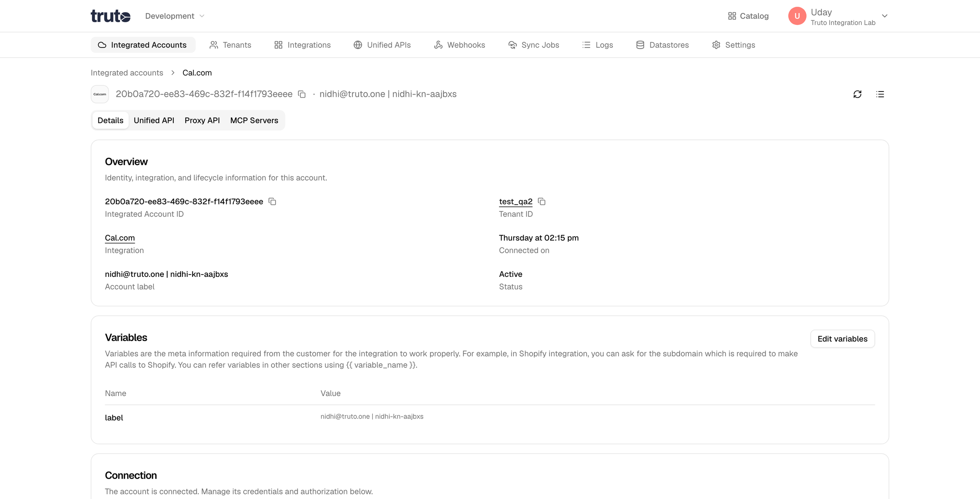Open the list menu icon near refresh
Screen dimensions: 980x499
click(x=880, y=94)
